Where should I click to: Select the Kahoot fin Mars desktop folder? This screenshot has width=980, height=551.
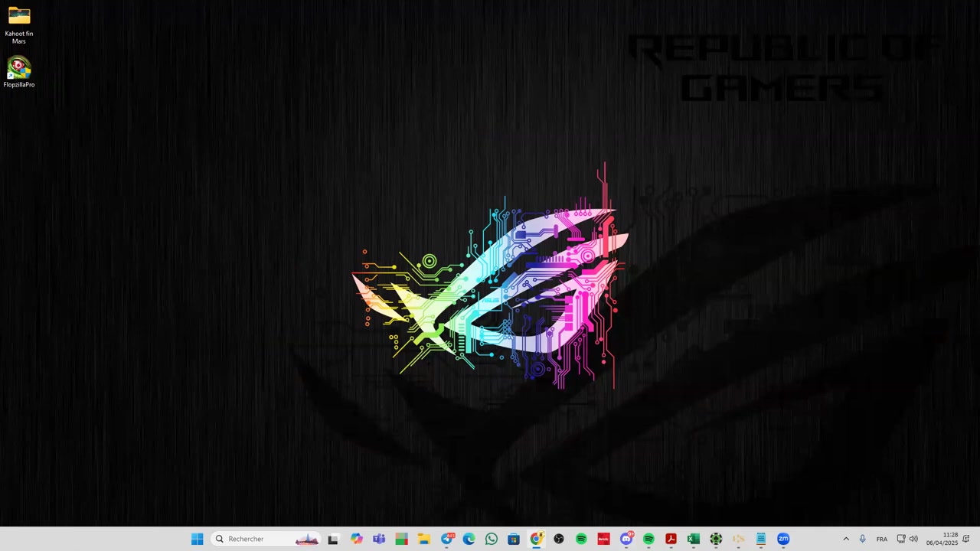point(19,25)
